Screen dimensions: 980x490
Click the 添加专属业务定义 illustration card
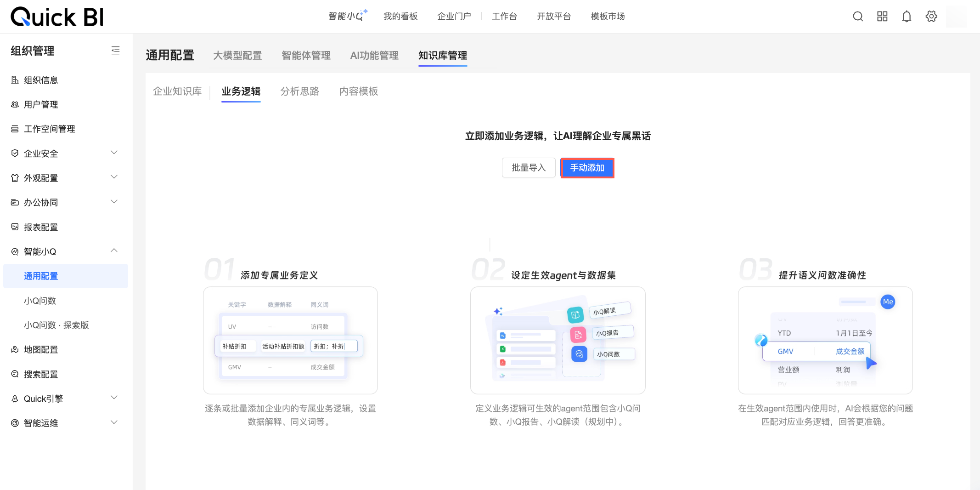pos(290,341)
